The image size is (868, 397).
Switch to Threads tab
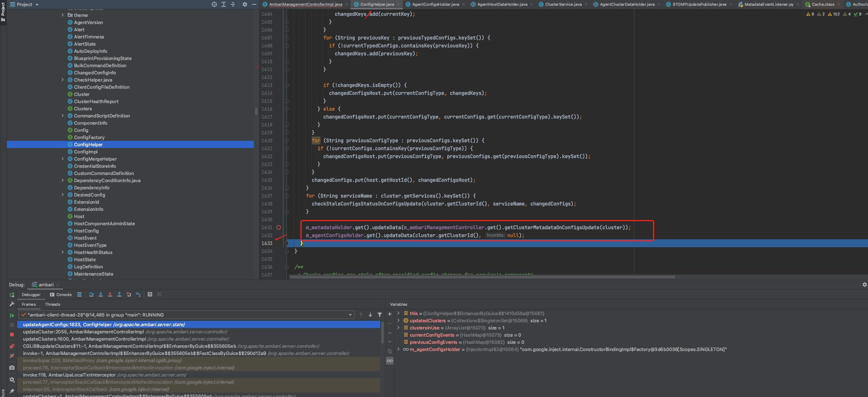(52, 304)
